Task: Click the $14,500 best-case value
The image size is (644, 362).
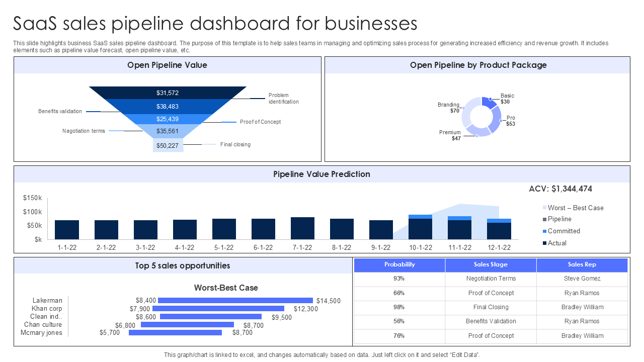Action: coord(329,301)
